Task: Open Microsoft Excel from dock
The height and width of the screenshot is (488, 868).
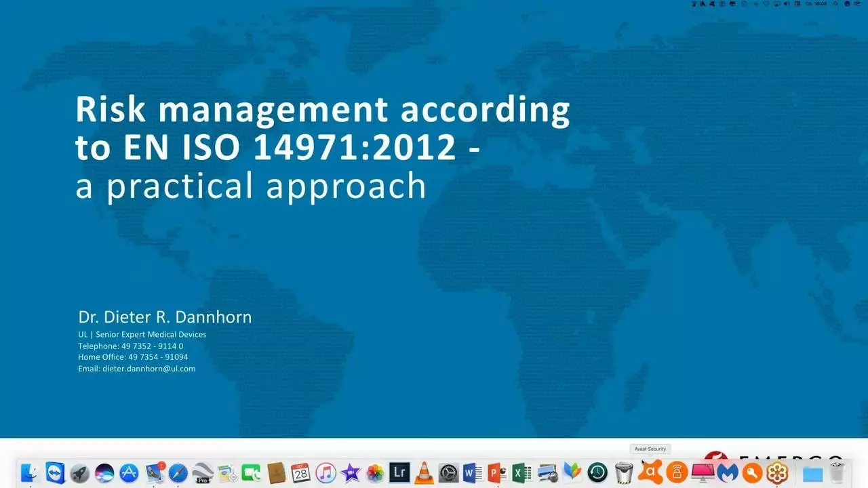Action: [522, 472]
